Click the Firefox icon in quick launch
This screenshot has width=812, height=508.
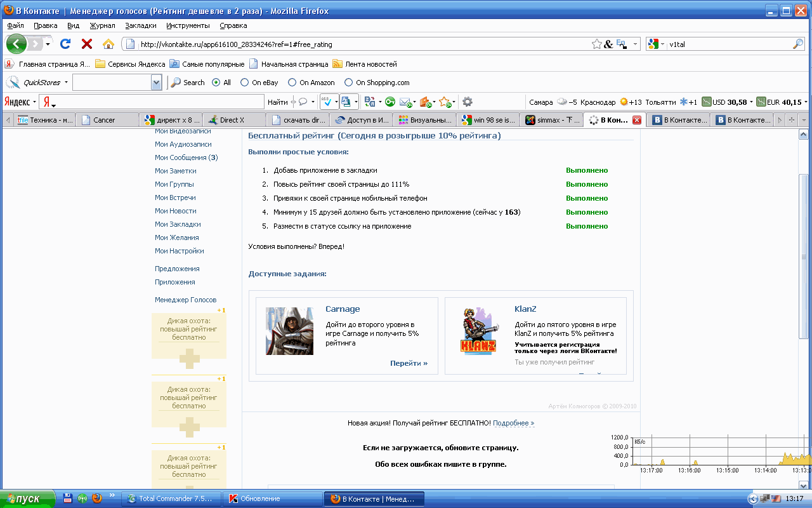(x=96, y=498)
